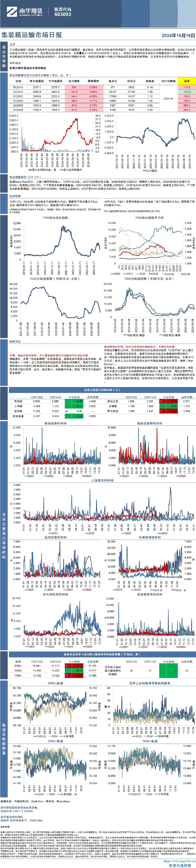
Task: Click the EC2412 基差 cell showing -452.8
Action: point(187,92)
